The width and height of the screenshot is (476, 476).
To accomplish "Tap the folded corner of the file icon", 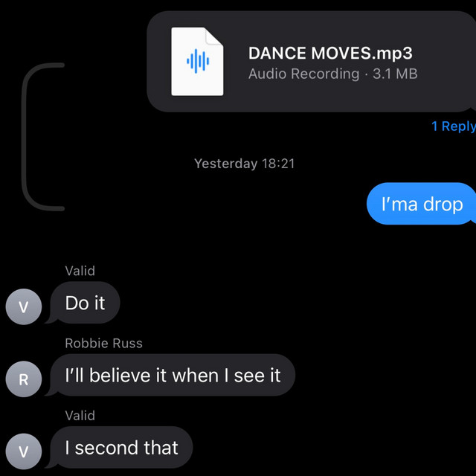I will pyautogui.click(x=214, y=36).
